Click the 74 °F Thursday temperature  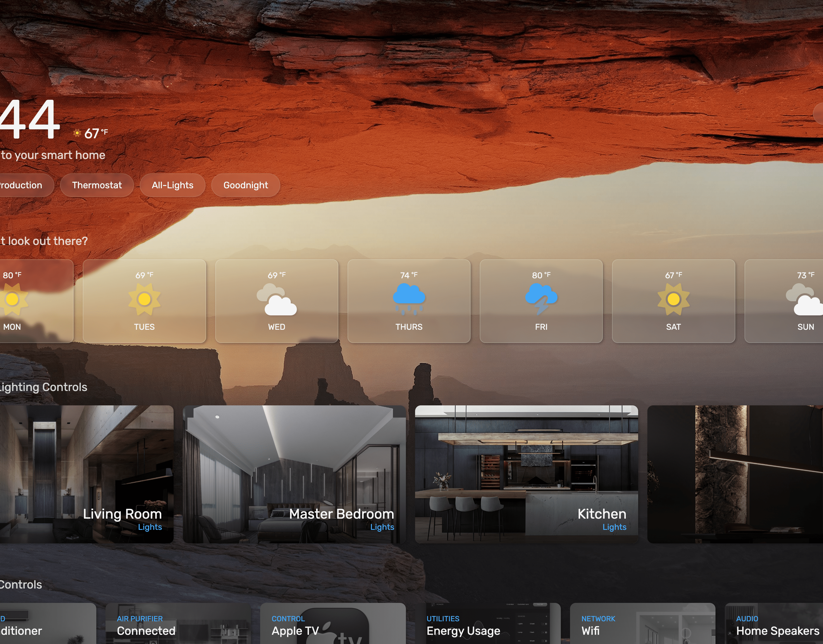[409, 275]
